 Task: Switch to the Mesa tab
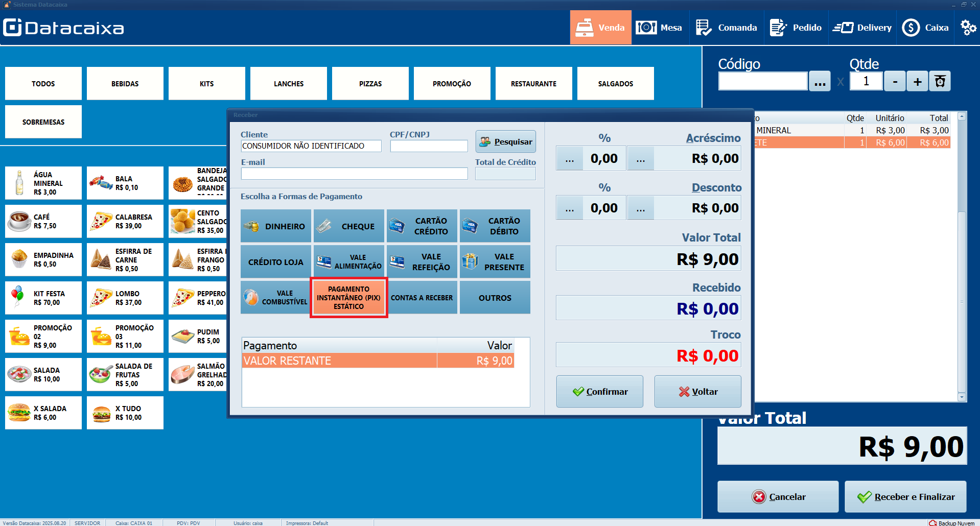pyautogui.click(x=659, y=28)
